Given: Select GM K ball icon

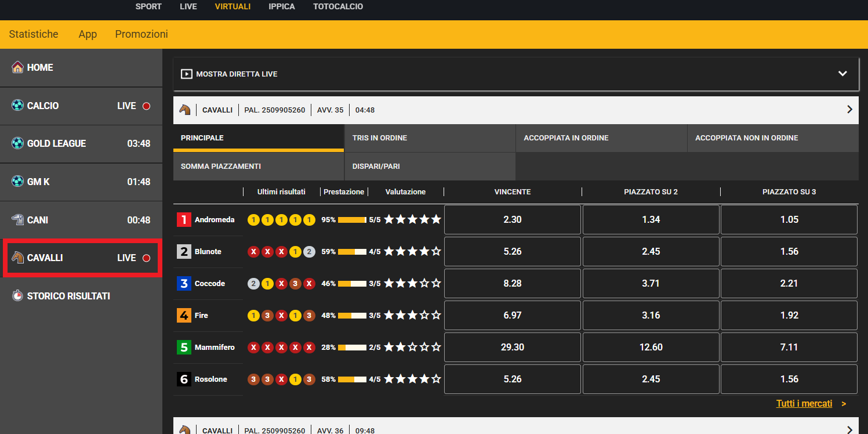Looking at the screenshot, I should pos(17,182).
